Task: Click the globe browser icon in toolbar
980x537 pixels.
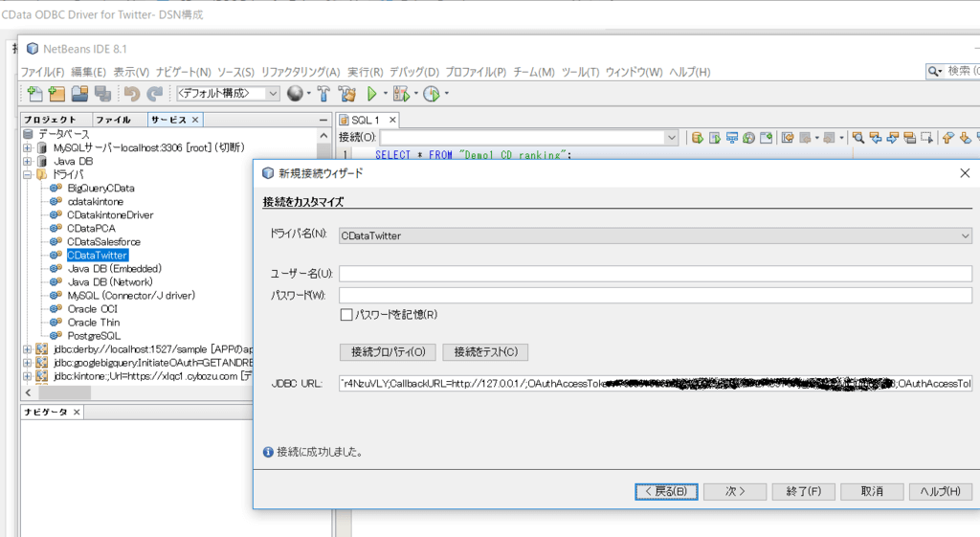Action: tap(295, 94)
